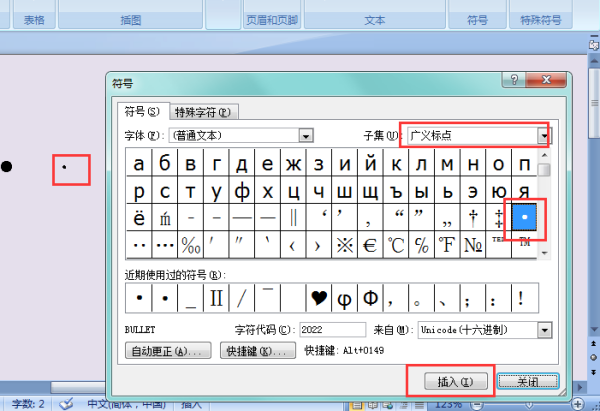
Task: Open the 字体 font dropdown
Action: click(x=306, y=135)
